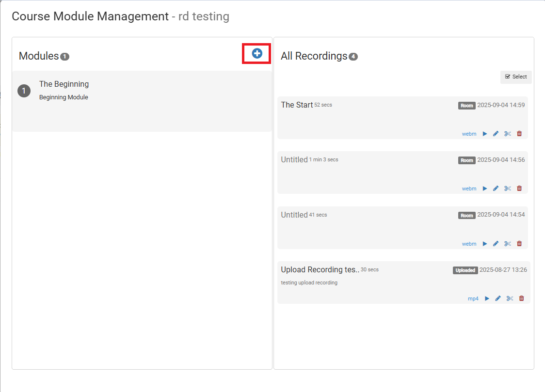Trim the Upload Recording tes.. with scissors

coord(510,298)
